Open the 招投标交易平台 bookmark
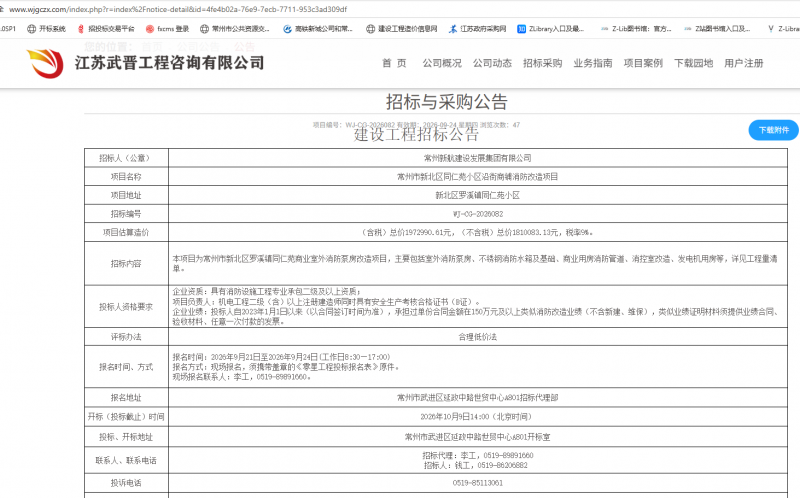 pos(106,29)
